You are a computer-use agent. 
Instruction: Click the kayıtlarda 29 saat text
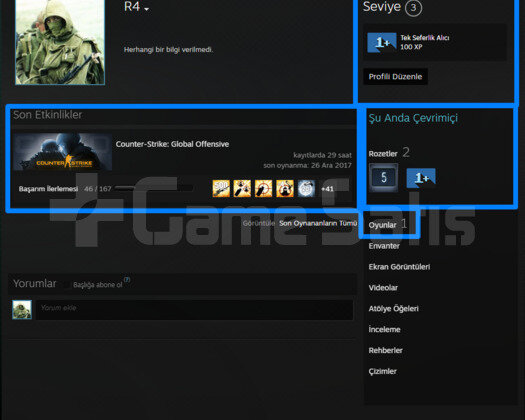tap(322, 155)
